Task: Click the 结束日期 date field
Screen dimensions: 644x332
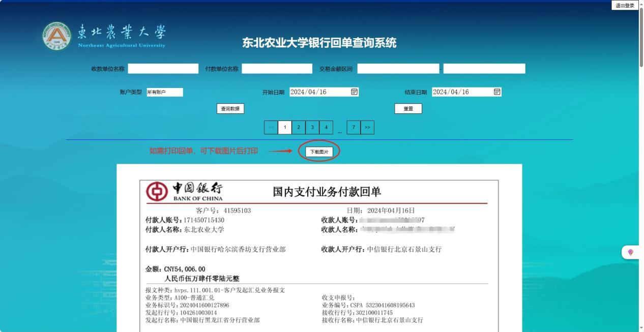Action: tap(466, 92)
